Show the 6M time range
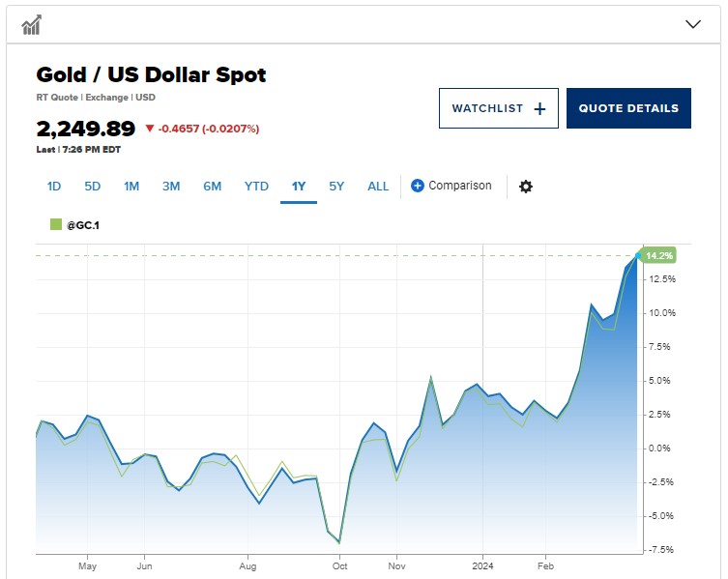Viewport: 728px width, 579px height. point(212,187)
